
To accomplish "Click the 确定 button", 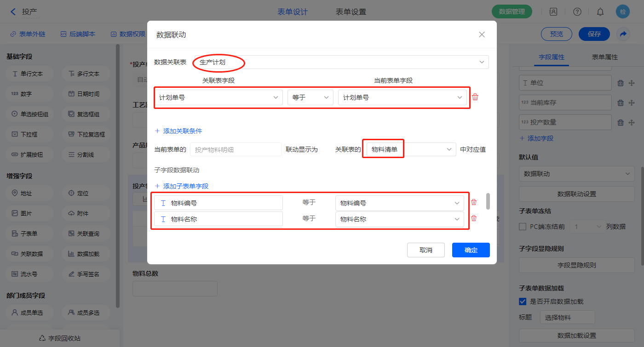I will tap(471, 250).
